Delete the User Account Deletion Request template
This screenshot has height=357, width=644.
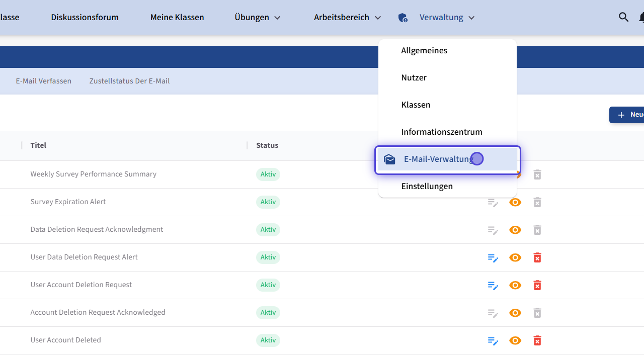pyautogui.click(x=537, y=285)
